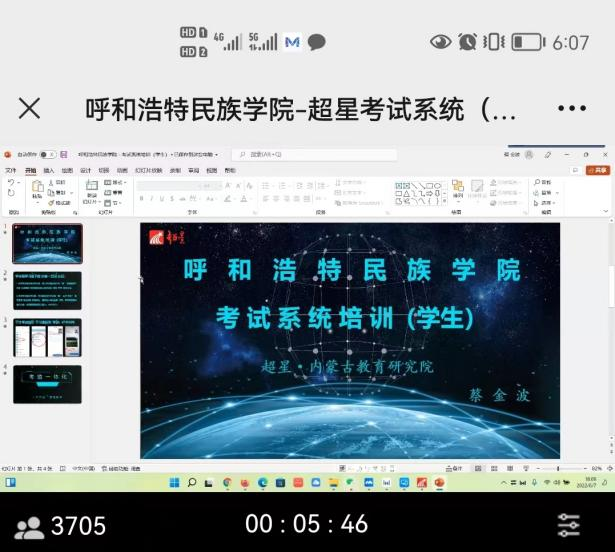Screen dimensions: 615x552
Task: Open the three-dot more options menu
Action: coord(572,108)
